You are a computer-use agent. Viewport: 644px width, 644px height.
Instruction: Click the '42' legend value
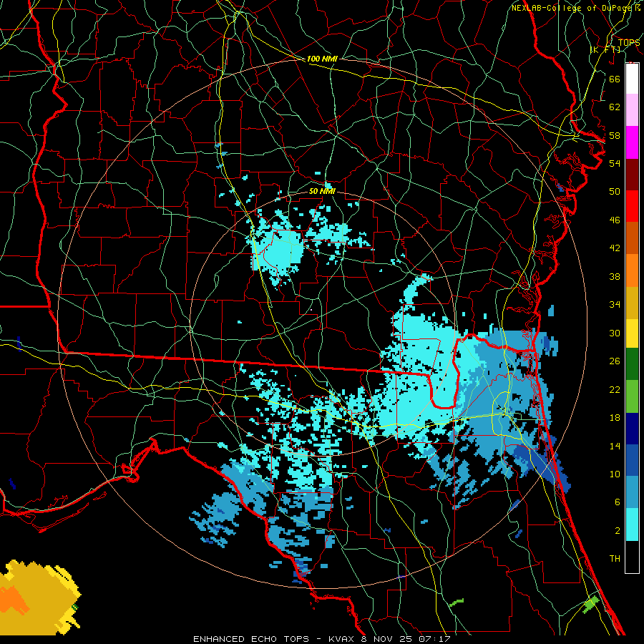[615, 248]
